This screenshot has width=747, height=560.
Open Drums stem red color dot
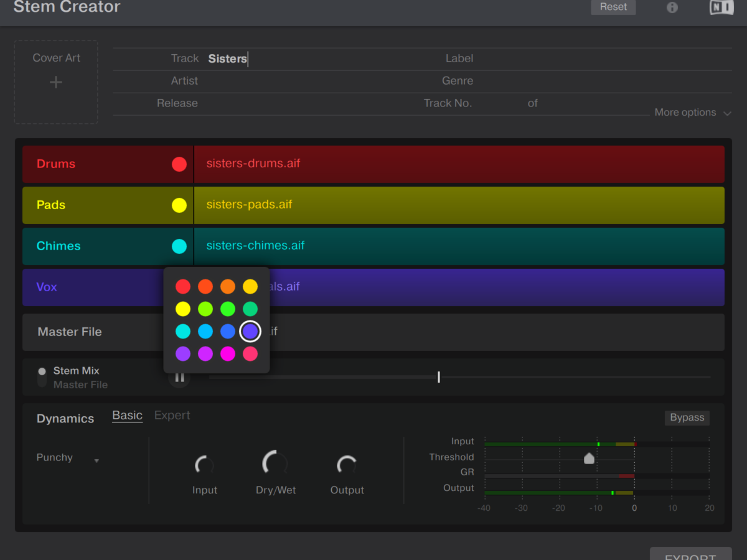coord(179,164)
